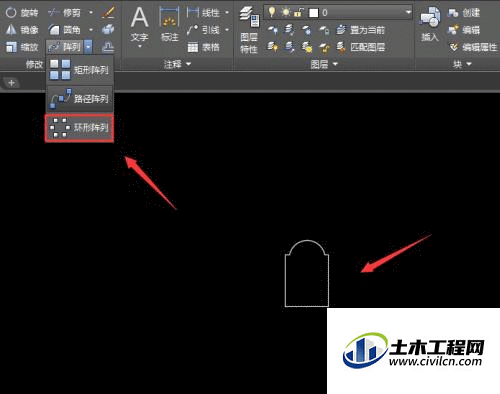Click Edit (编辑) block
The width and height of the screenshot is (500, 394).
464,30
